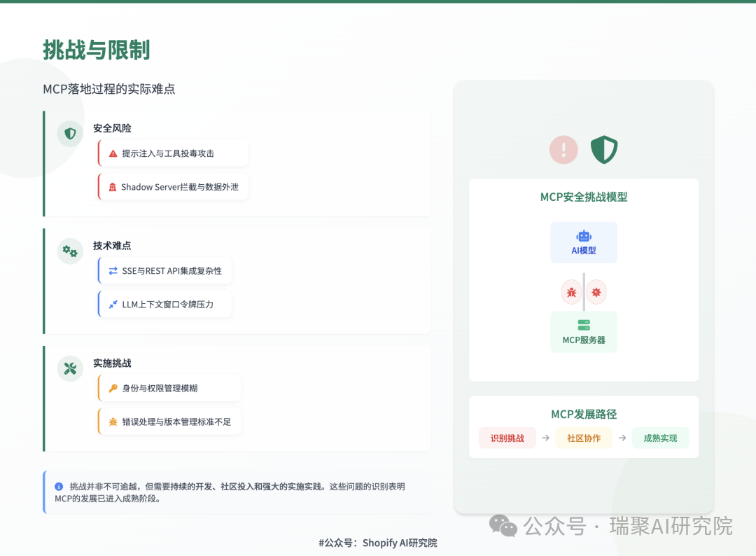
Task: Click the 提示注入与工具投毒攻击 item
Action: [174, 153]
